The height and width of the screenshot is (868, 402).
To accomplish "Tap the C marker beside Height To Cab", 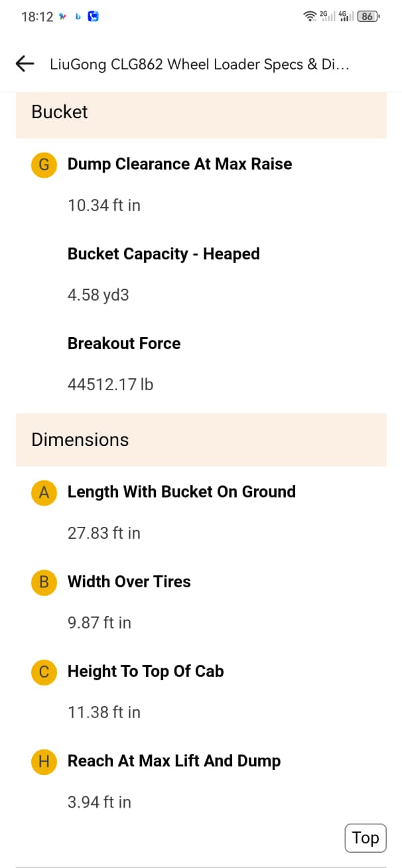I will tap(44, 672).
